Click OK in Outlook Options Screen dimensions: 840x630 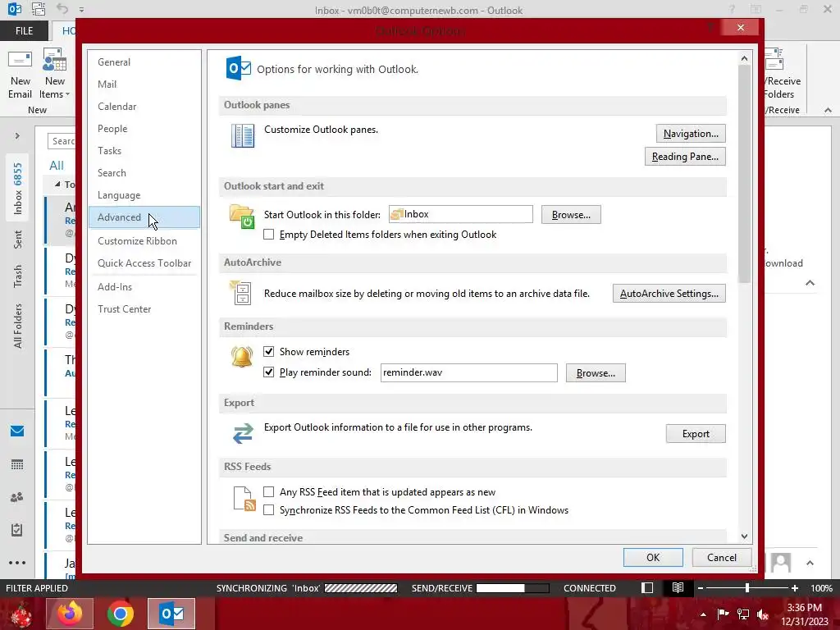click(653, 557)
